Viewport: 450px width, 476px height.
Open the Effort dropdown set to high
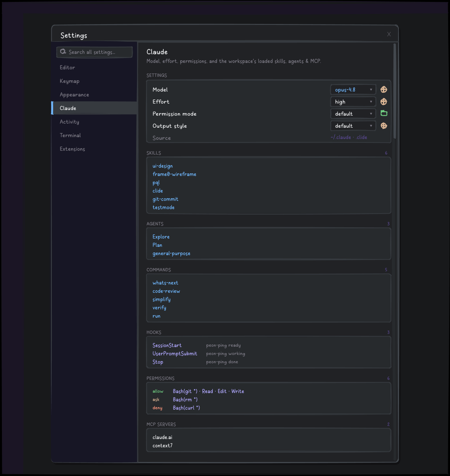(353, 102)
